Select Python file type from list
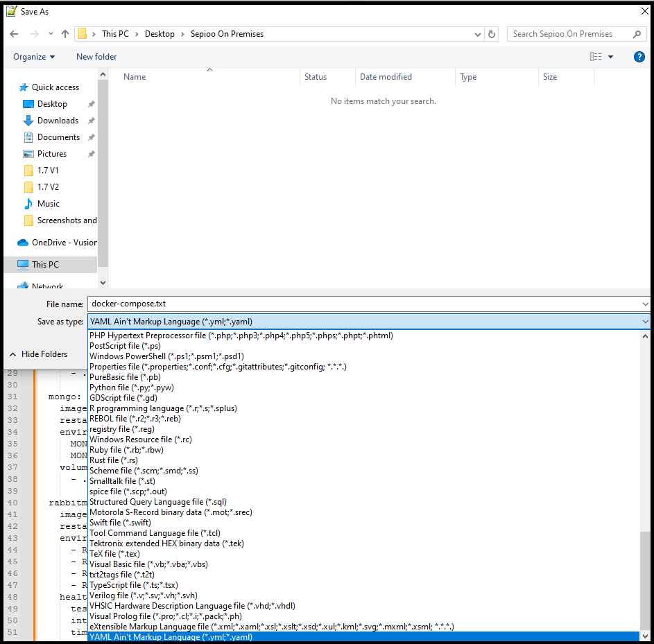The image size is (654, 644). pos(131,388)
